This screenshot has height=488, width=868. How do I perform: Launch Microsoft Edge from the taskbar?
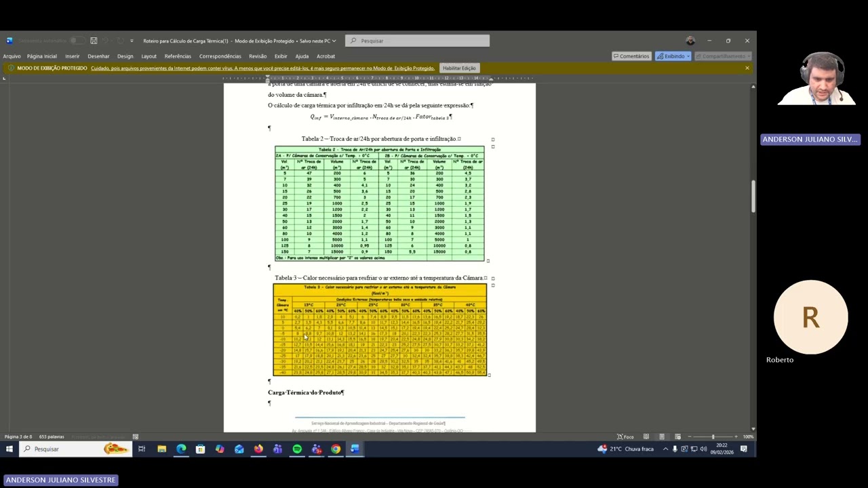coord(181,449)
